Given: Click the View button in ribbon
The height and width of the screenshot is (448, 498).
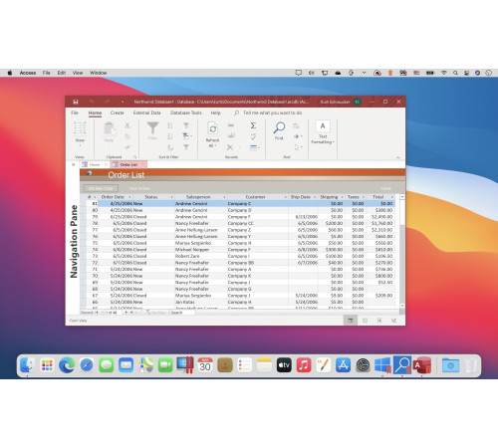Looking at the screenshot, I should (80, 132).
